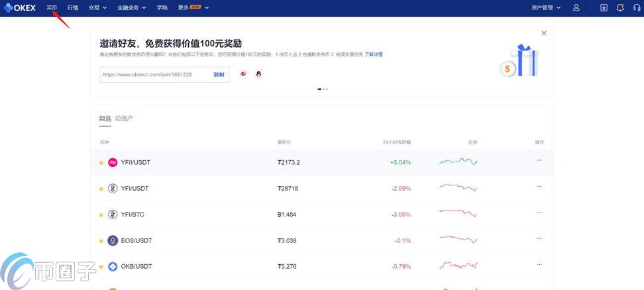
Task: Switch to the 总资产 tab
Action: click(x=124, y=119)
